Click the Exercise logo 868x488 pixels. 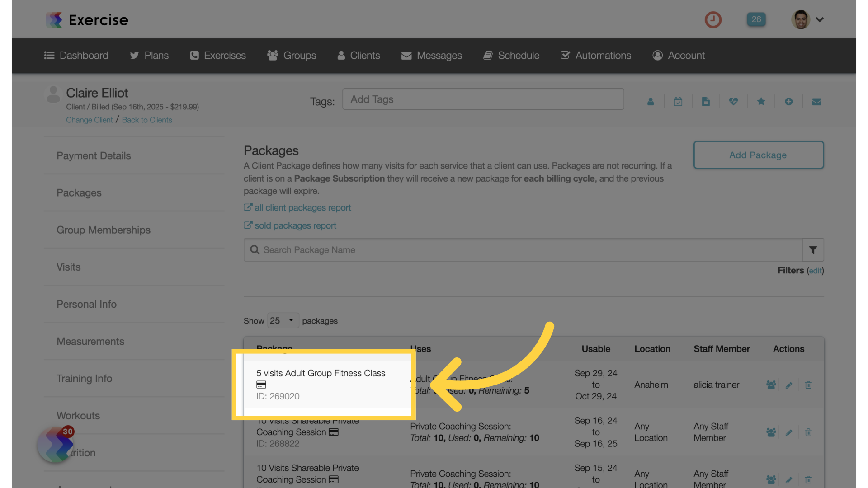click(x=87, y=20)
